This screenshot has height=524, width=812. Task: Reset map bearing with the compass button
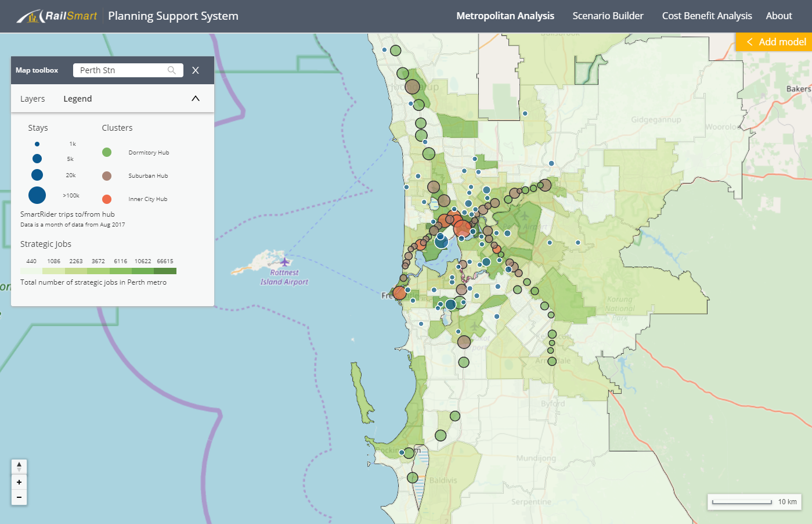coord(19,466)
